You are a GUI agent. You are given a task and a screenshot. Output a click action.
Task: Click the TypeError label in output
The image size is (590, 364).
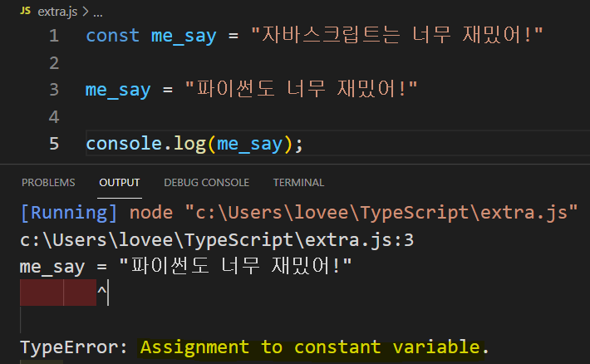point(70,347)
